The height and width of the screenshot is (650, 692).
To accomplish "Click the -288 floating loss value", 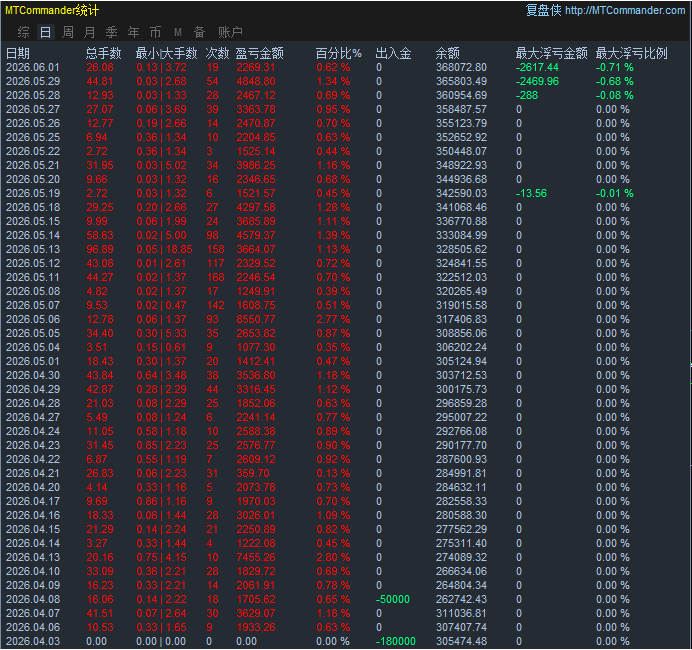I will click(x=527, y=95).
